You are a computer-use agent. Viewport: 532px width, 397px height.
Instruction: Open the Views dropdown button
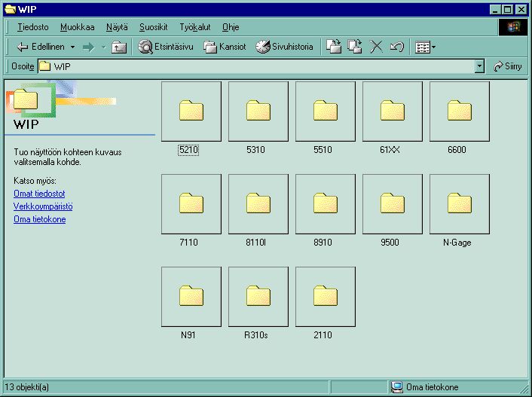(x=425, y=47)
